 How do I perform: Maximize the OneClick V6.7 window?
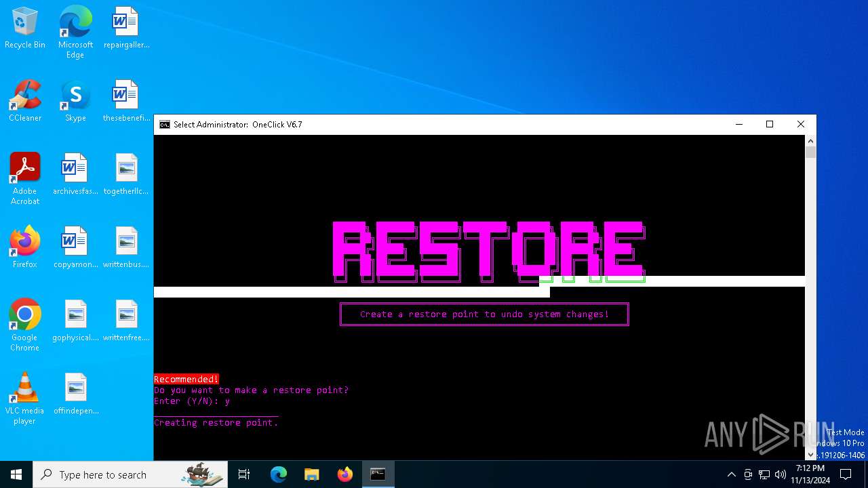pyautogui.click(x=770, y=125)
